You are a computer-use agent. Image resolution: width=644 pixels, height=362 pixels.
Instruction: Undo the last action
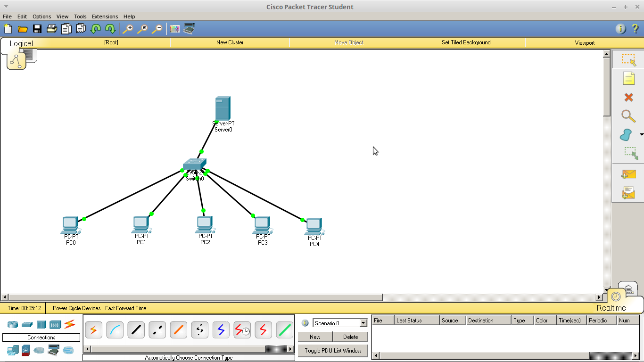point(96,29)
